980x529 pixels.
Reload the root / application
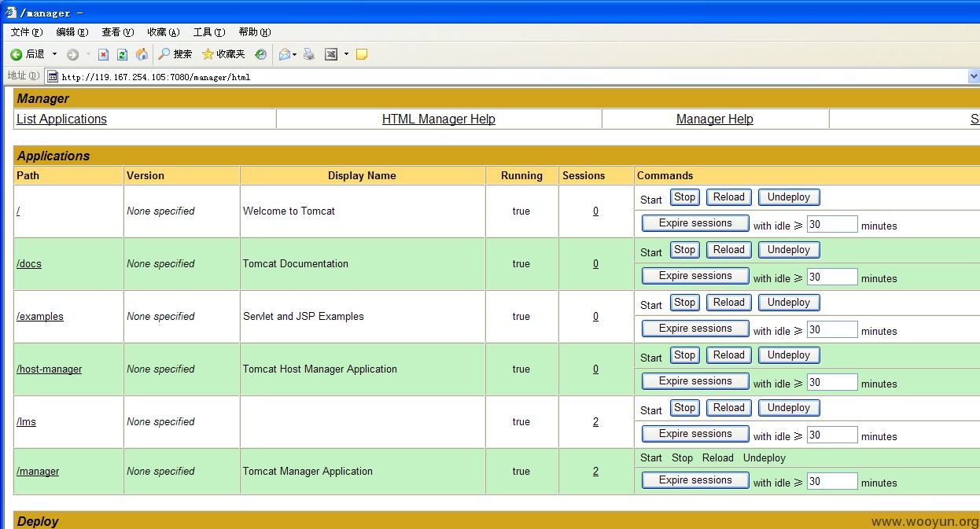728,197
